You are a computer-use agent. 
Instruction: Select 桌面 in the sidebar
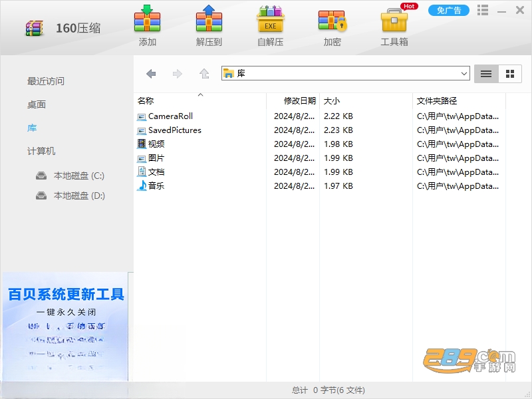click(x=37, y=104)
